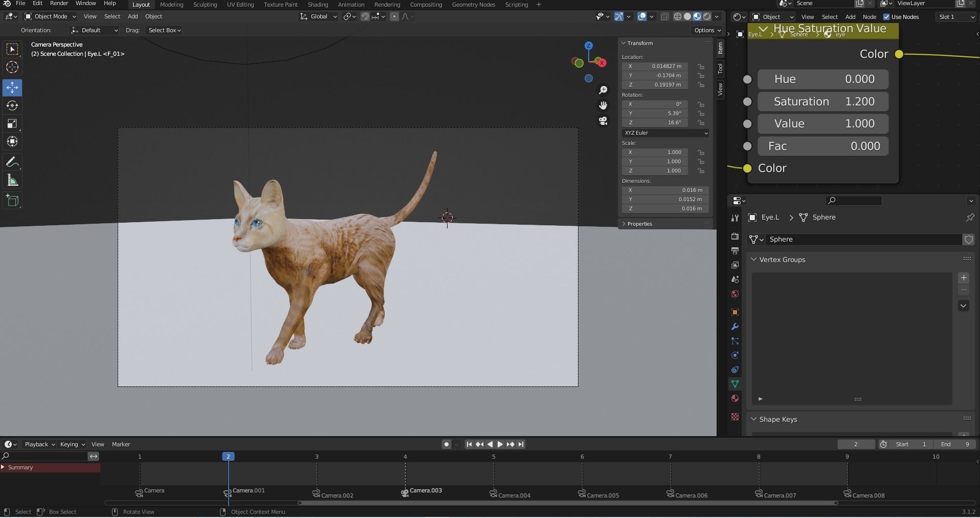Toggle the Scale Y lock
980x518 pixels.
(701, 162)
